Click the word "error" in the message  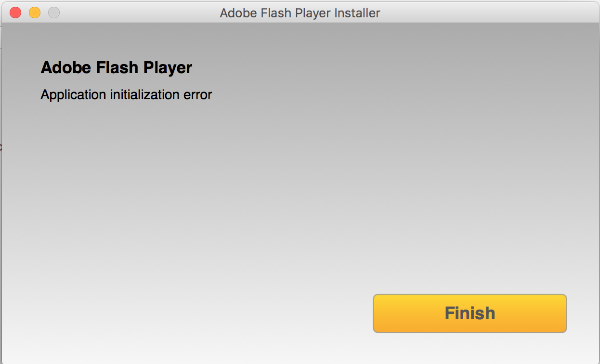pyautogui.click(x=197, y=94)
